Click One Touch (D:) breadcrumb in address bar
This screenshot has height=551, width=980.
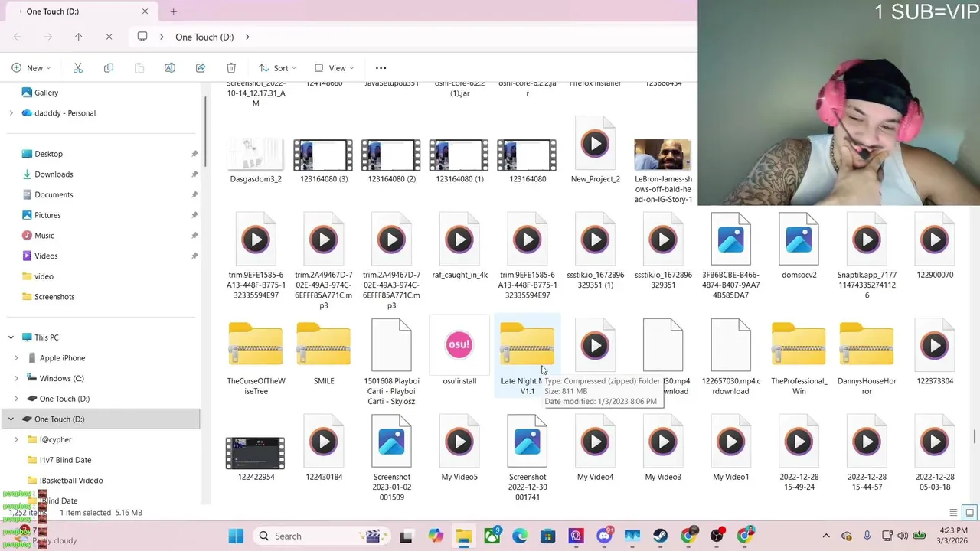click(x=204, y=37)
